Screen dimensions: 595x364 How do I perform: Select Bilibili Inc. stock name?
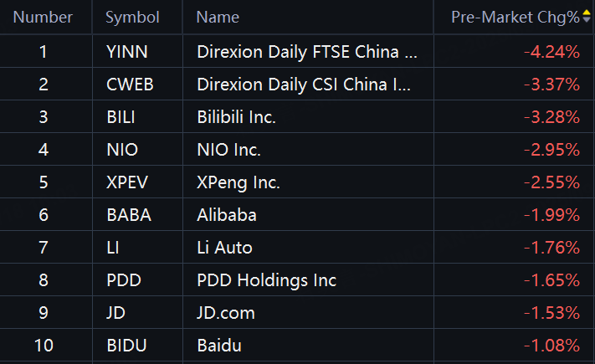point(236,117)
